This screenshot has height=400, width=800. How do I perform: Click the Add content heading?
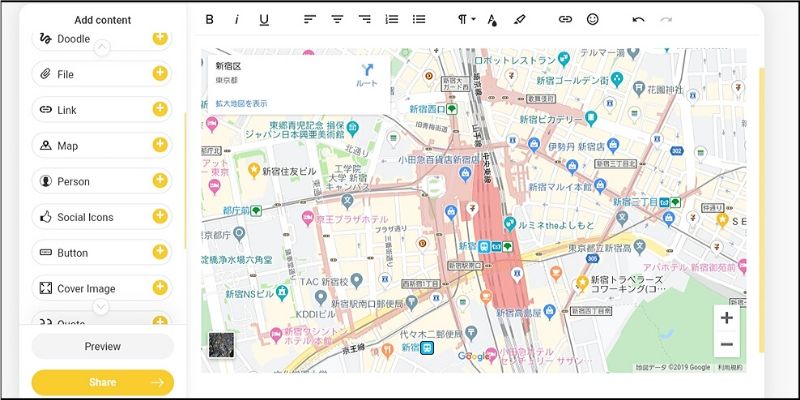[103, 20]
